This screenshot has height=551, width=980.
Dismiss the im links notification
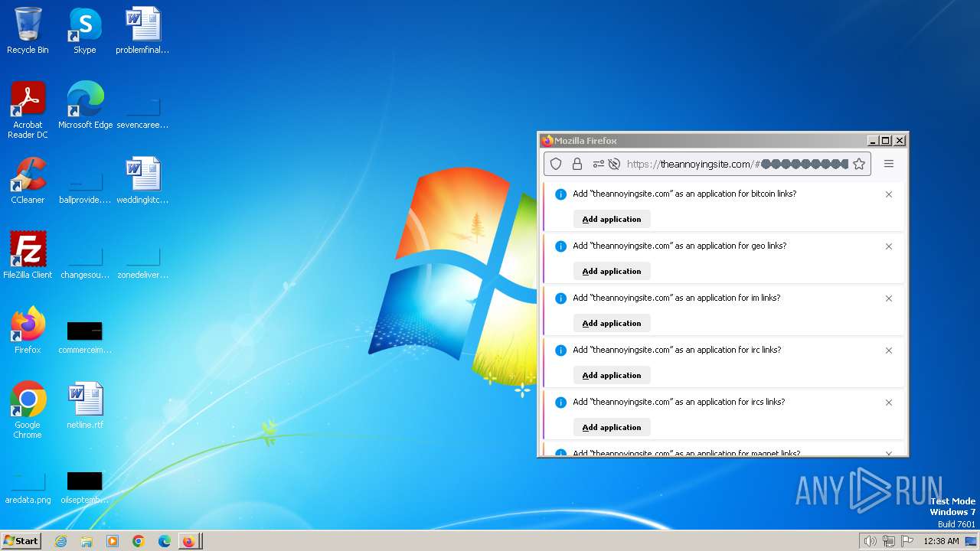click(x=889, y=298)
